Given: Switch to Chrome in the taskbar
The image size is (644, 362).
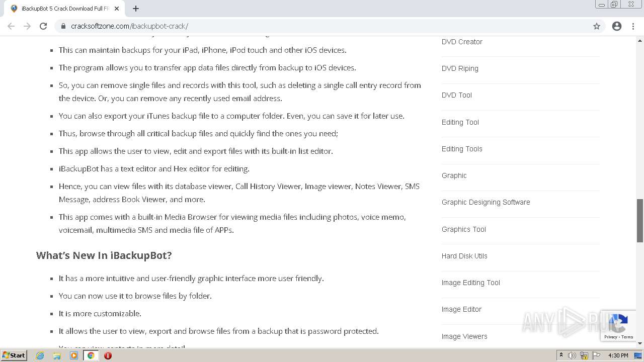Looking at the screenshot, I should 91,355.
